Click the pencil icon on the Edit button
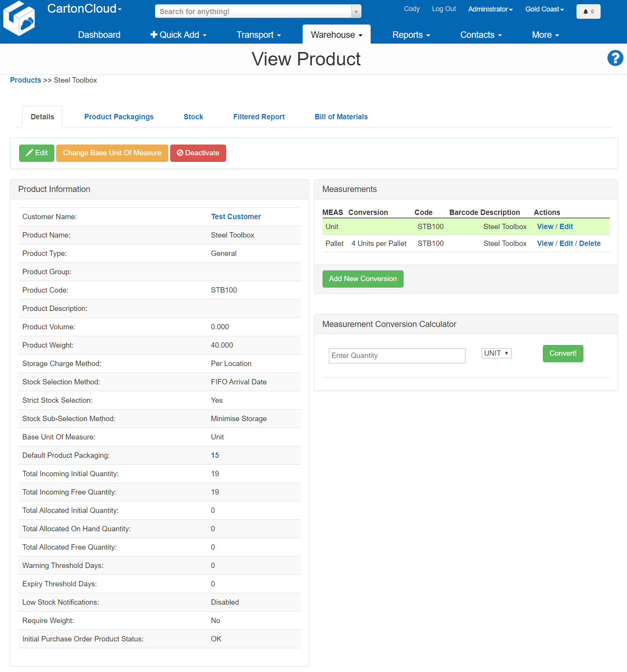Image resolution: width=627 pixels, height=672 pixels. (x=29, y=153)
